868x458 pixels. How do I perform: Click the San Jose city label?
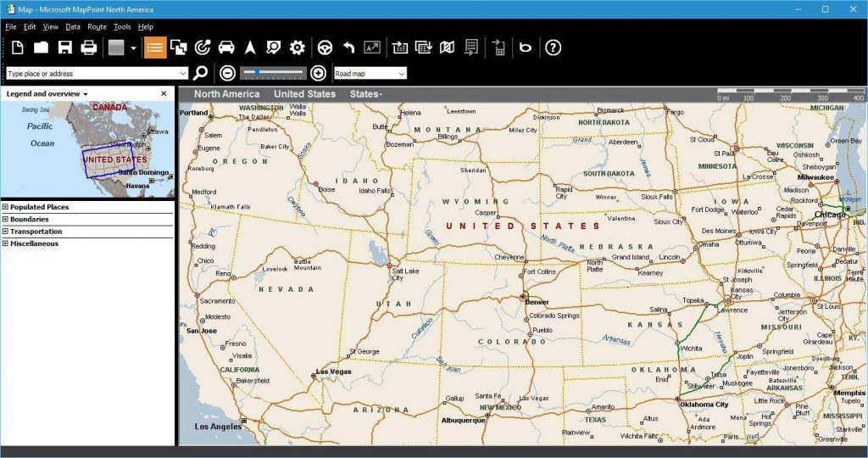[x=202, y=331]
